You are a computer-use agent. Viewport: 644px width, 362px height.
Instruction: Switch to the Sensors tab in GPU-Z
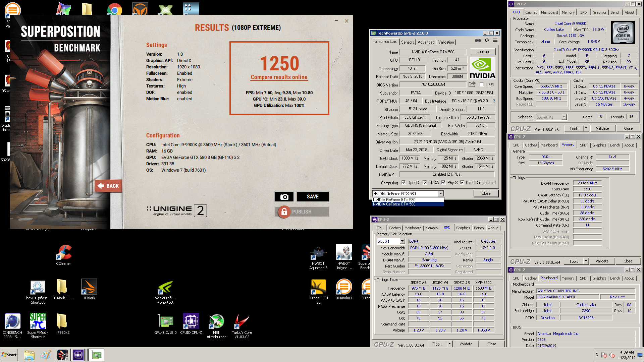(408, 42)
